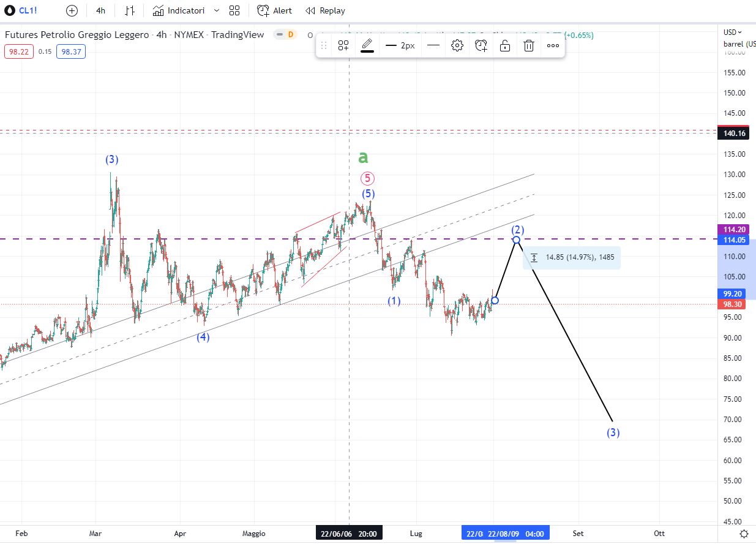The image size is (756, 544).
Task: Open drawing templates in floating toolbar
Action: pyautogui.click(x=343, y=45)
